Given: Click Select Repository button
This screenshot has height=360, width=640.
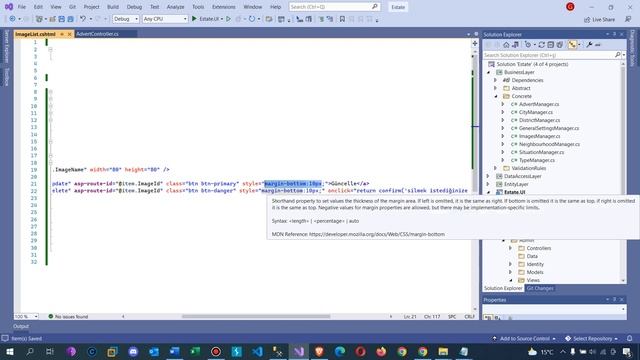Looking at the screenshot, I should point(591,338).
